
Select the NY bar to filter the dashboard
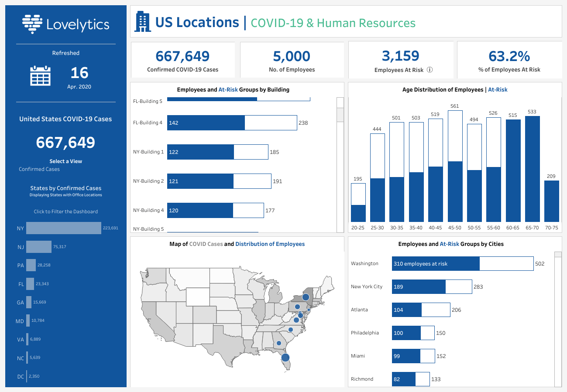point(63,228)
